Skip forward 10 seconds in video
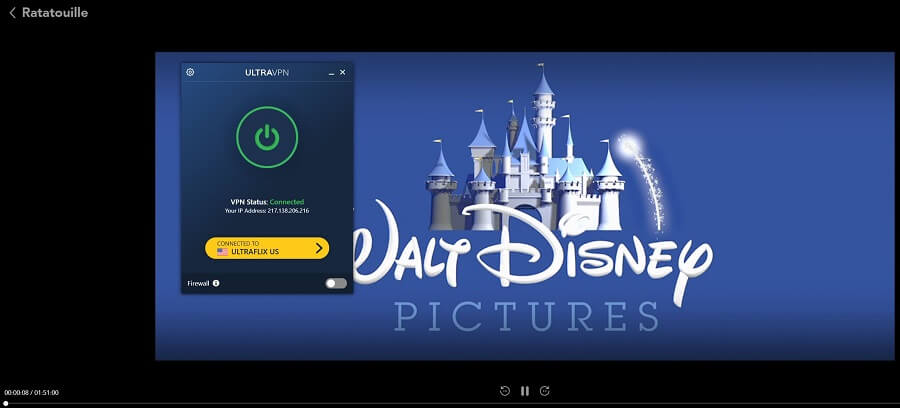The height and width of the screenshot is (408, 900). (545, 391)
